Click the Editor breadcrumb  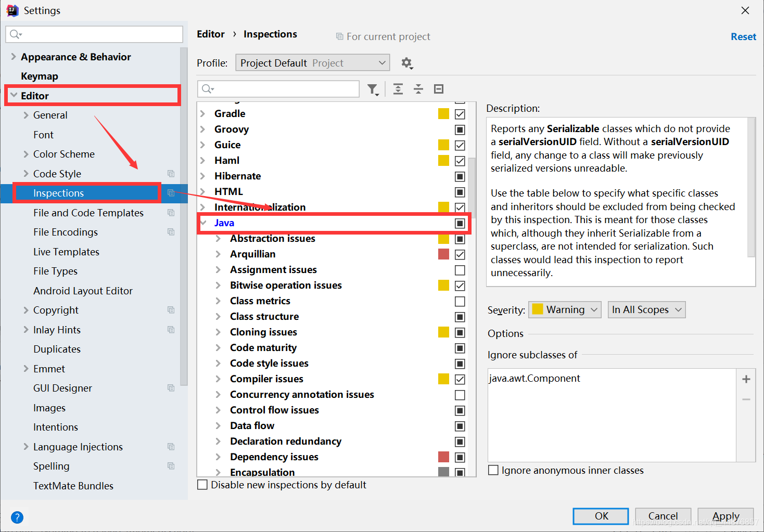[x=211, y=34]
